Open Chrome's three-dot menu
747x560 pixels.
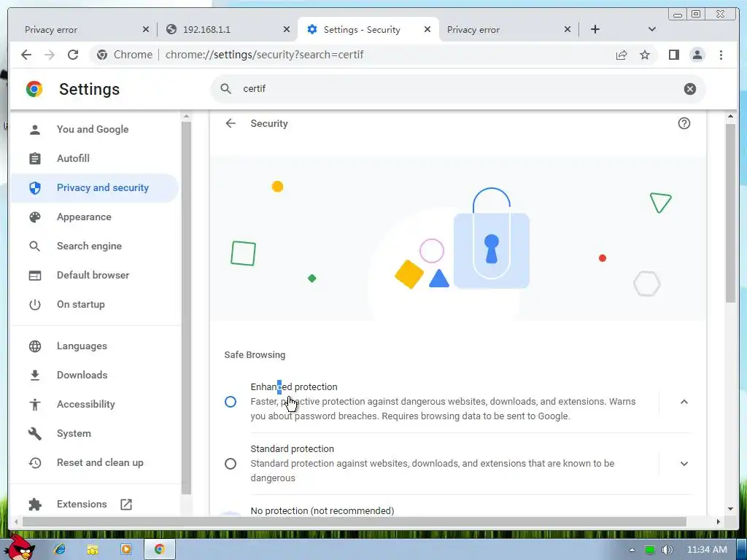[721, 55]
